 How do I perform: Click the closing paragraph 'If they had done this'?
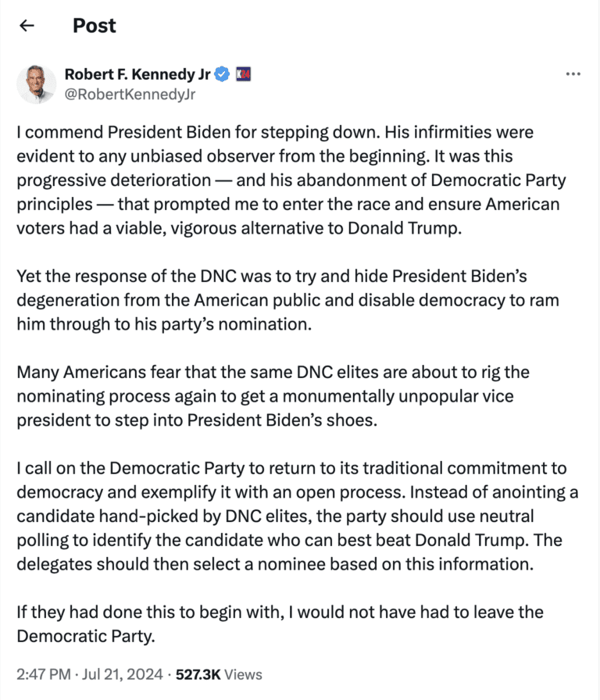pyautogui.click(x=280, y=623)
